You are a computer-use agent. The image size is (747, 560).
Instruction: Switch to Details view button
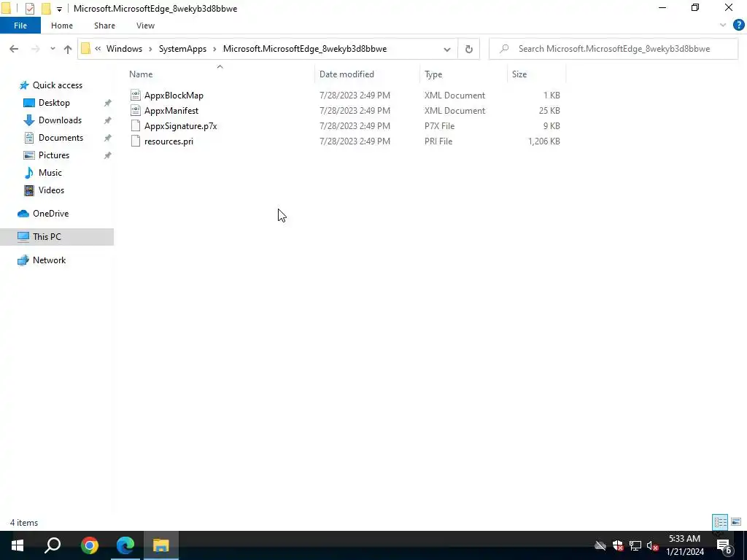(720, 522)
